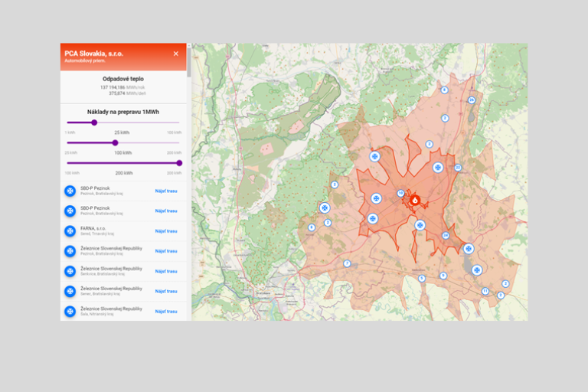
Task: Click the 200 €/MWh slider handle
Action: click(179, 162)
